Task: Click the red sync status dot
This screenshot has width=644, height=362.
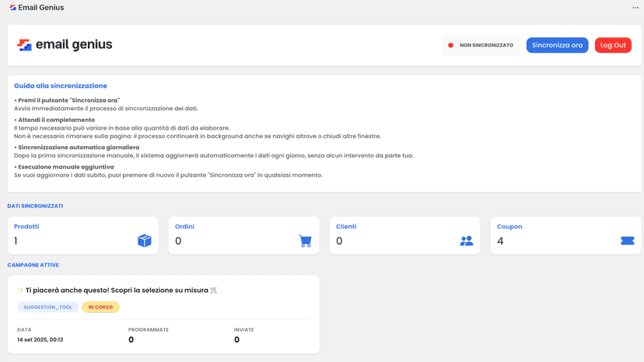Action: (x=450, y=45)
